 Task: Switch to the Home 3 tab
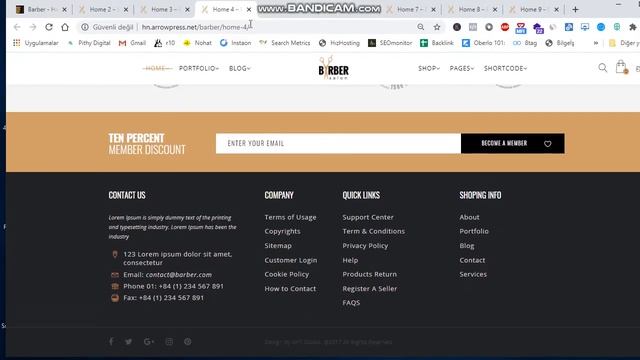click(164, 9)
